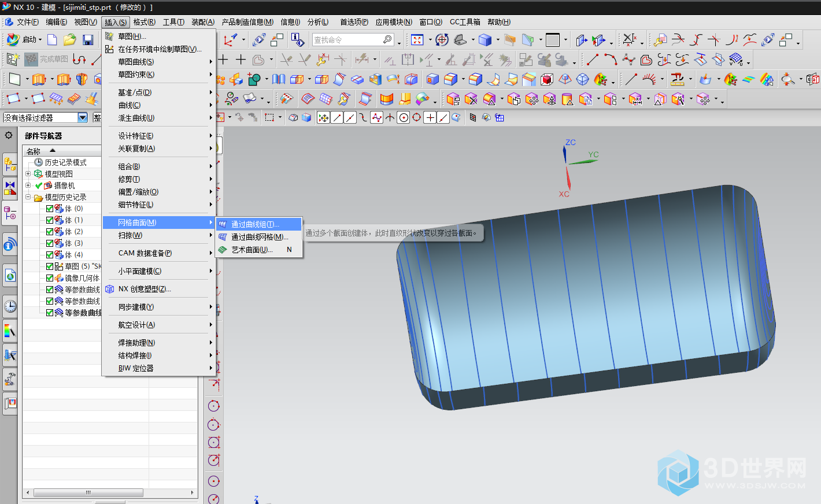
Task: Open the 启动 start dropdown arrow
Action: (40, 40)
